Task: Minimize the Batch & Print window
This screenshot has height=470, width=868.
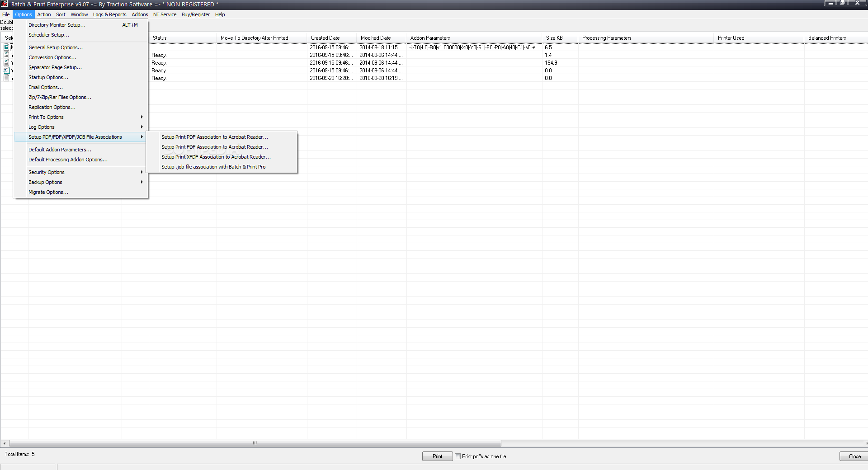Action: 830,3
